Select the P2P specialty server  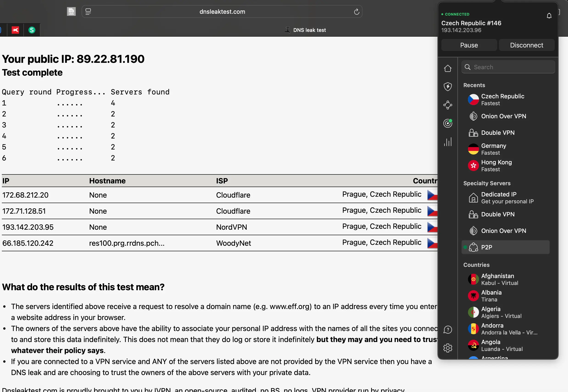coord(505,247)
